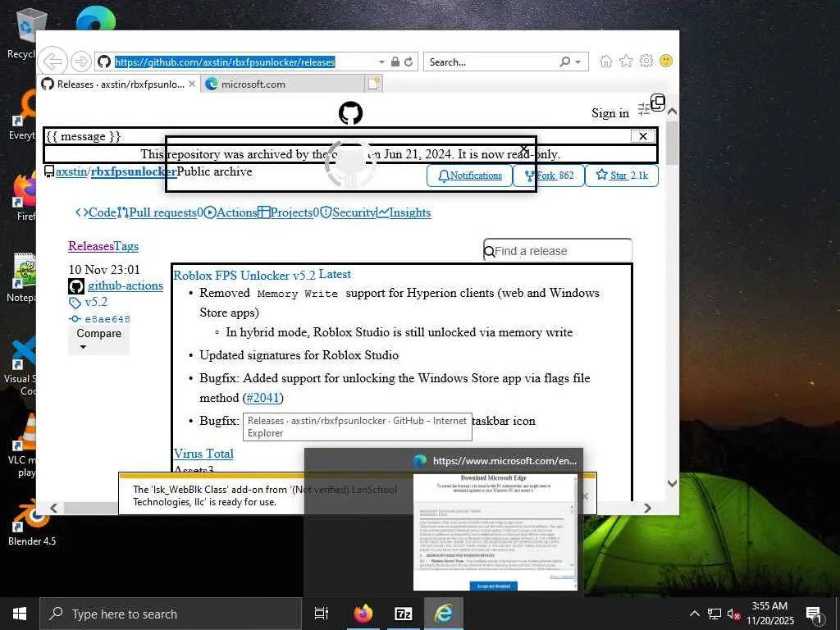This screenshot has height=630, width=840.
Task: Open the github-actions author link
Action: pos(126,285)
